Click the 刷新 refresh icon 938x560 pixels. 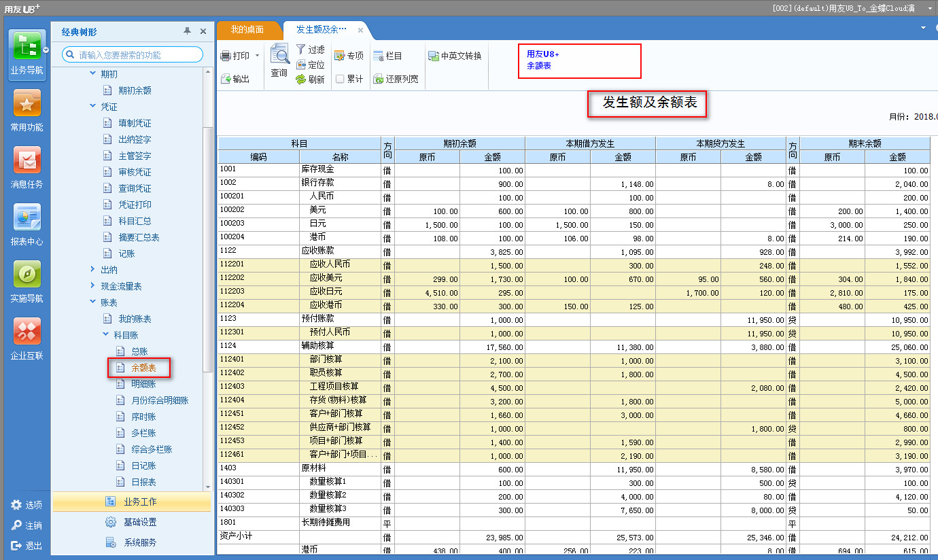click(x=301, y=80)
